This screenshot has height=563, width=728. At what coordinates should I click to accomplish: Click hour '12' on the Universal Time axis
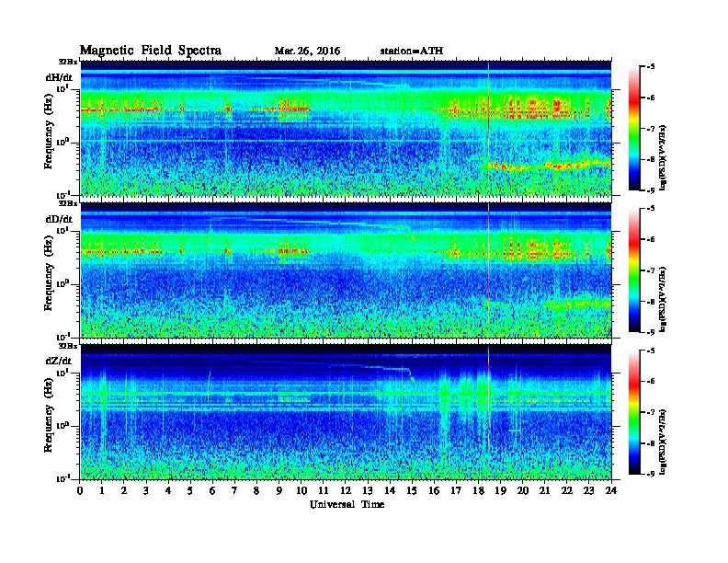[x=346, y=491]
